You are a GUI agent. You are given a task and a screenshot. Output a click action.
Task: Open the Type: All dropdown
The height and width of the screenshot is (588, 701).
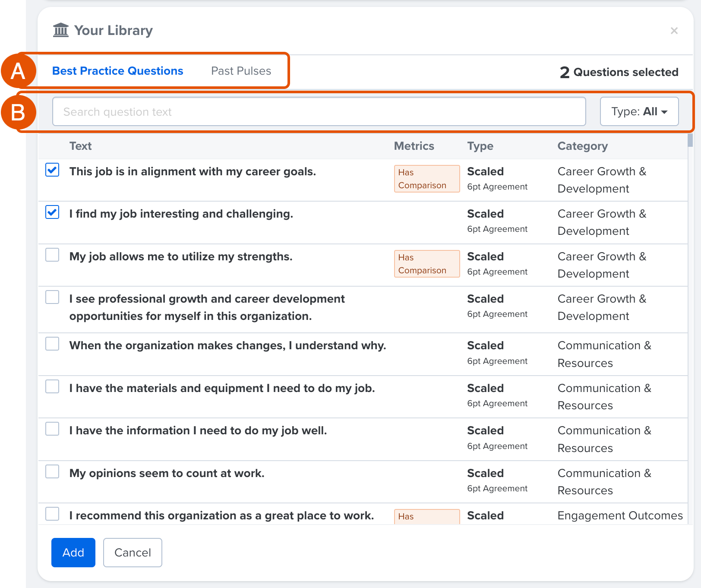pyautogui.click(x=639, y=111)
